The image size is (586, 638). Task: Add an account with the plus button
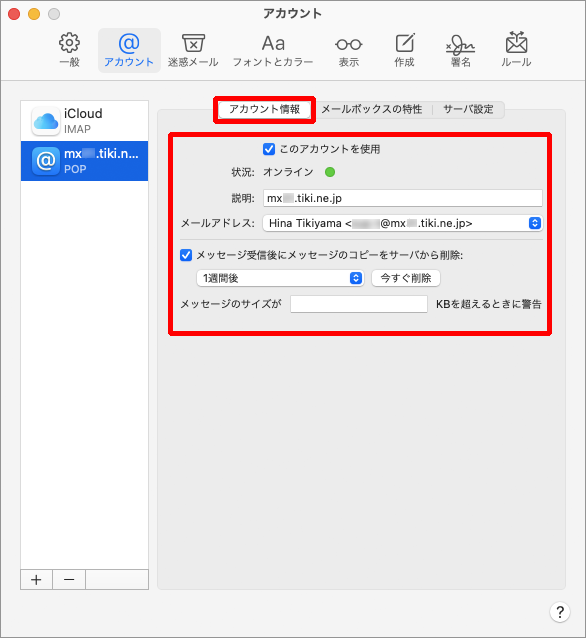pos(36,579)
